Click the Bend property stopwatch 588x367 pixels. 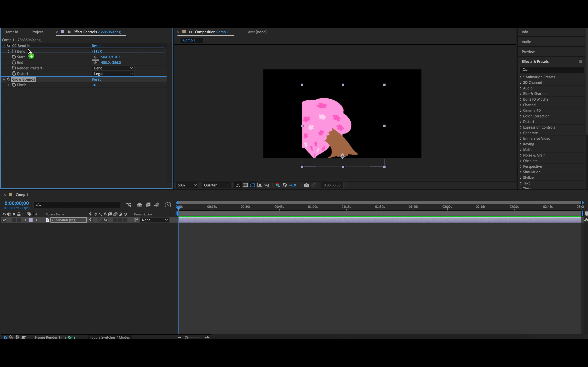pyautogui.click(x=14, y=51)
